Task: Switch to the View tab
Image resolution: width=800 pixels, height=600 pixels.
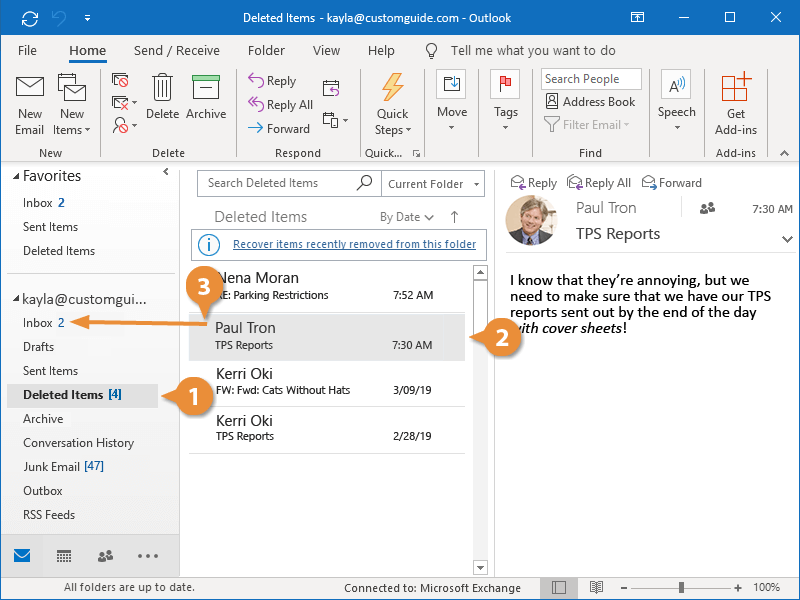Action: point(326,51)
